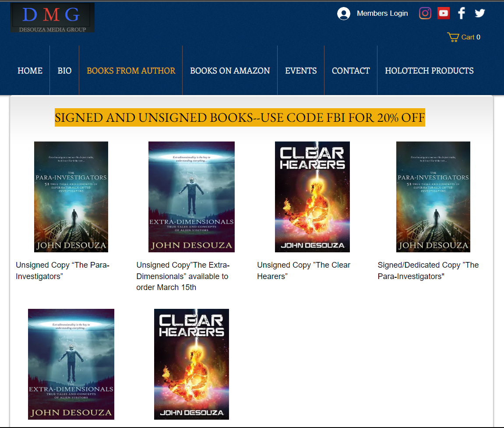Click the Unsigned Para-Investigators book cover
The width and height of the screenshot is (504, 428).
(71, 197)
